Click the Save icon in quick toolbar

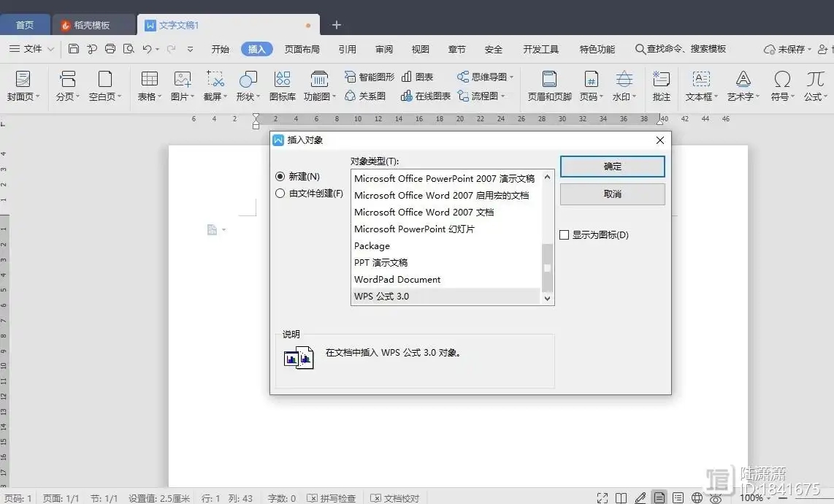coord(74,49)
